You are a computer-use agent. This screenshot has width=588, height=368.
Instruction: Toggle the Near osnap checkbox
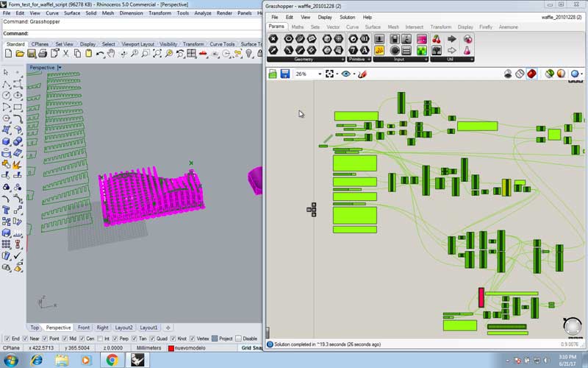[x=25, y=339]
